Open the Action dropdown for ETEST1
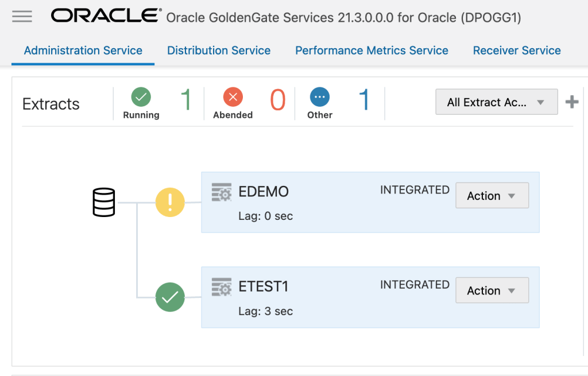The image size is (588, 376). pyautogui.click(x=492, y=290)
